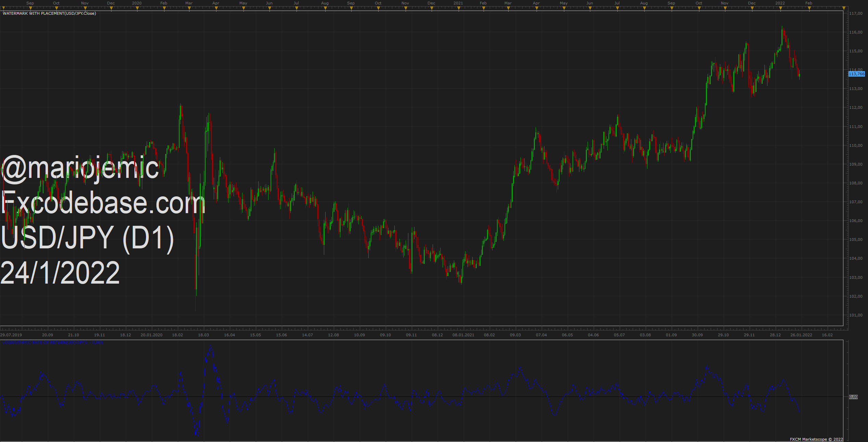This screenshot has width=868, height=442.
Task: Select the May 2021 marker on the top timeline
Action: point(564,9)
